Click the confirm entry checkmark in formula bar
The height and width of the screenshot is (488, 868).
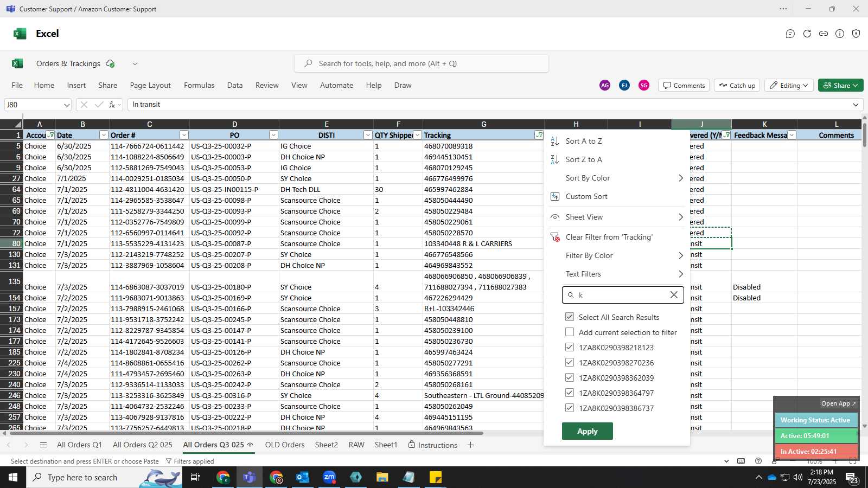pyautogui.click(x=99, y=105)
